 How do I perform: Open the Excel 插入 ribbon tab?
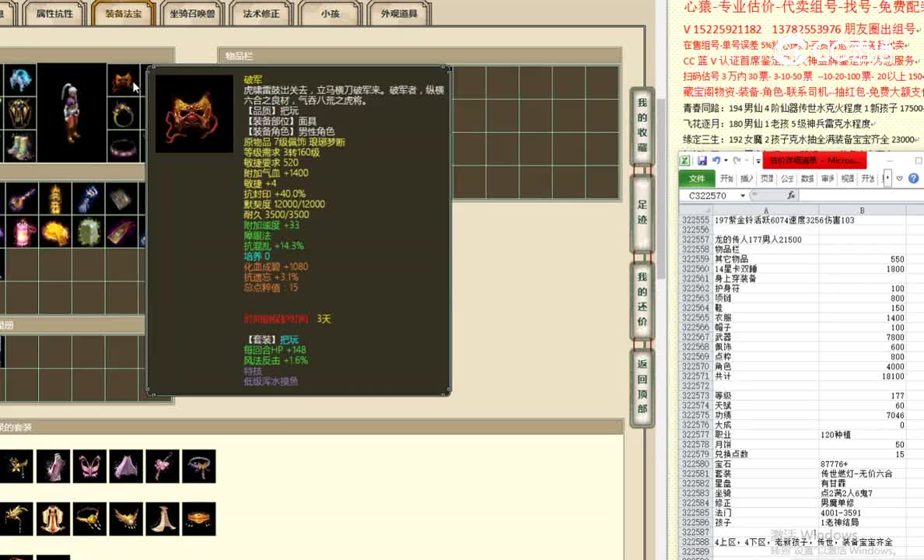(747, 178)
